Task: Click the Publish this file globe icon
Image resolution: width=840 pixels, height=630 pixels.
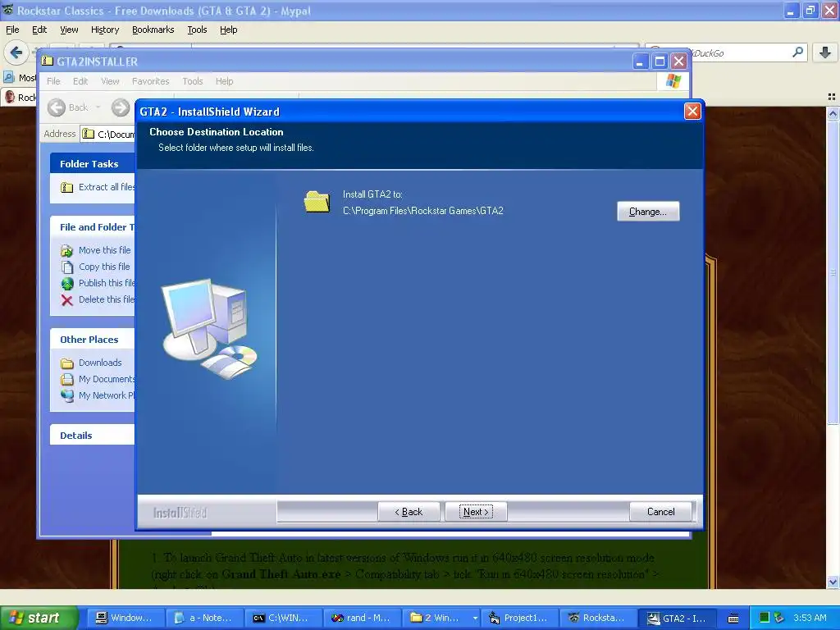Action: (x=67, y=283)
